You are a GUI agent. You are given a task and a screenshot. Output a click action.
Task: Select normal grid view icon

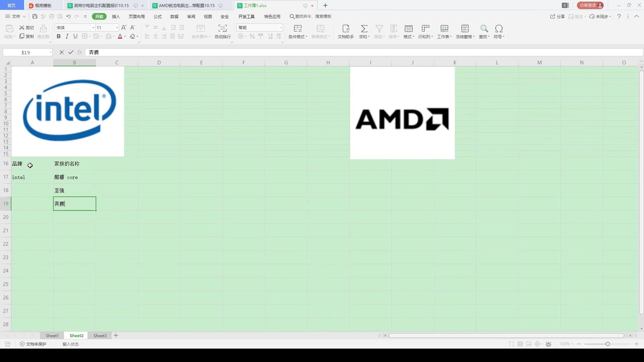click(x=520, y=344)
